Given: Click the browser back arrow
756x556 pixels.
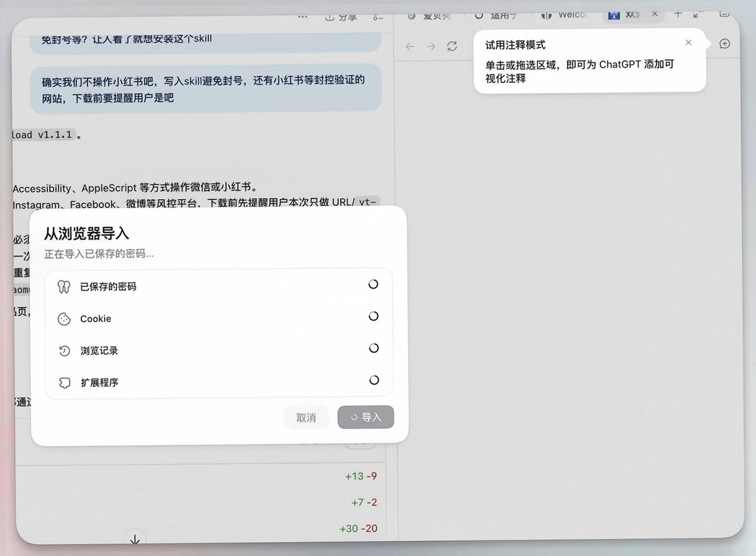Looking at the screenshot, I should (410, 46).
